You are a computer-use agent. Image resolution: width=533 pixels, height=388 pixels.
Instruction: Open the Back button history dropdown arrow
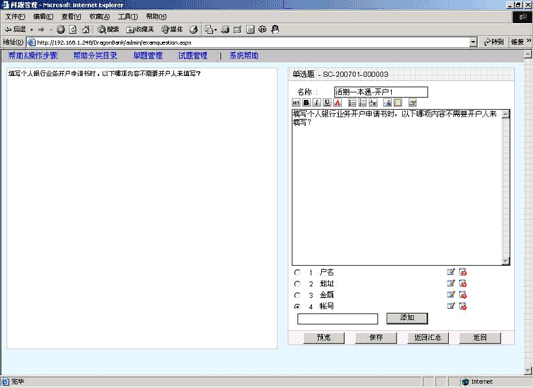[32, 30]
